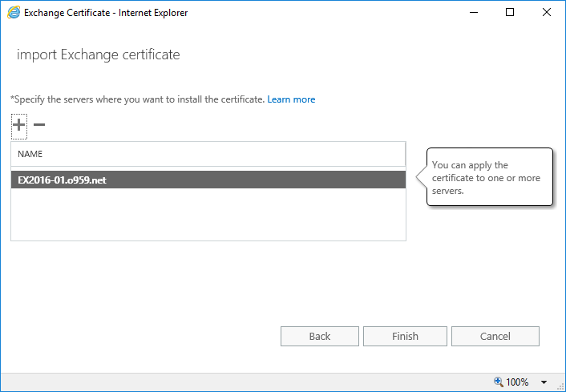Finish importing the Exchange certificate
Screen dimensions: 566x392
pyautogui.click(x=405, y=337)
